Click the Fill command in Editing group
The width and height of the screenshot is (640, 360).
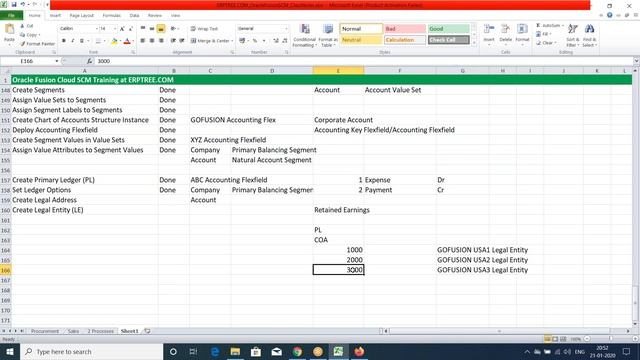[544, 34]
